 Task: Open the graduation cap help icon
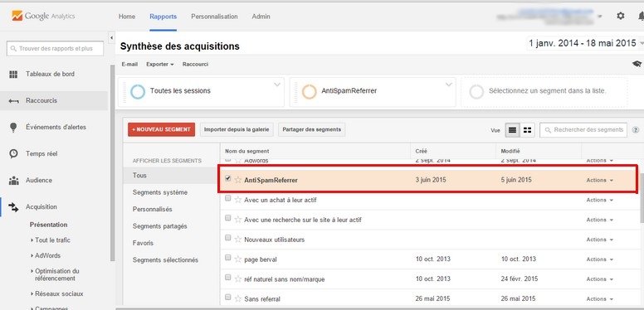[x=637, y=64]
